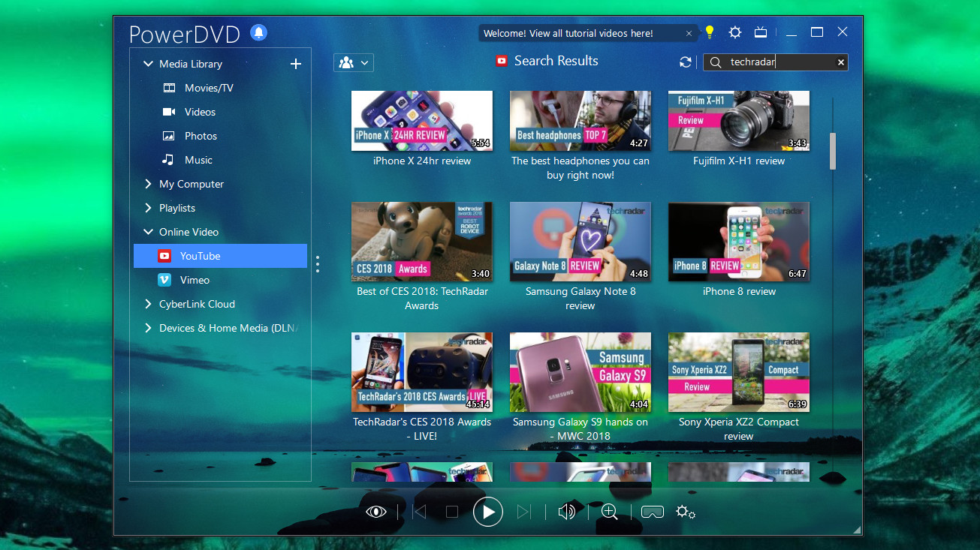
Task: Click title 'Samsung Galaxy S9 hands on - MWC 2018'
Action: click(580, 429)
